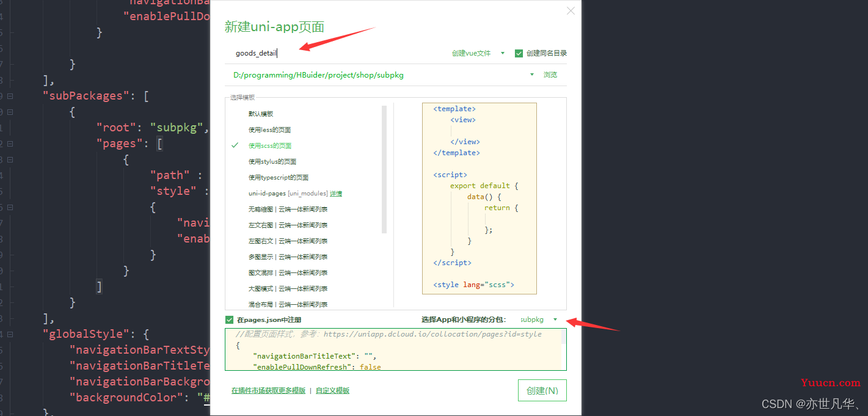The image size is (868, 416).
Task: Click the enablePullDownRefresh: false line in the config box
Action: 316,367
